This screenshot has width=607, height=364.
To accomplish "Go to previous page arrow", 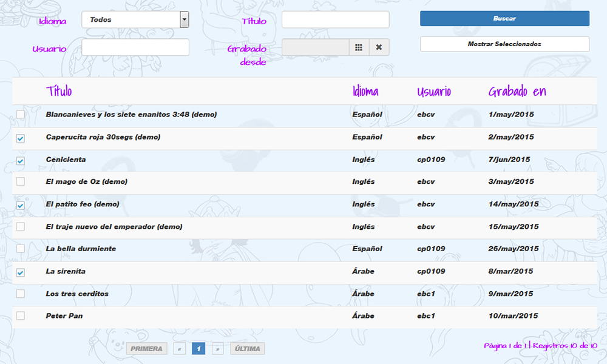I will (179, 349).
